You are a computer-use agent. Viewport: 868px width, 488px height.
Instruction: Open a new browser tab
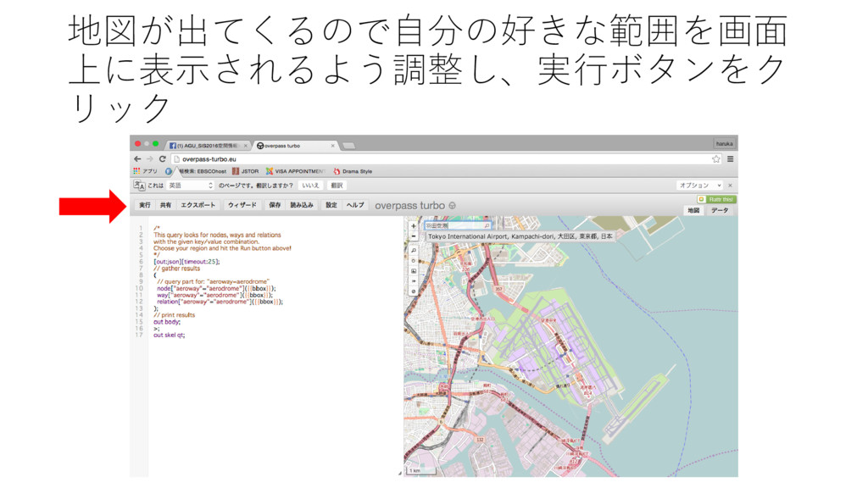point(348,146)
